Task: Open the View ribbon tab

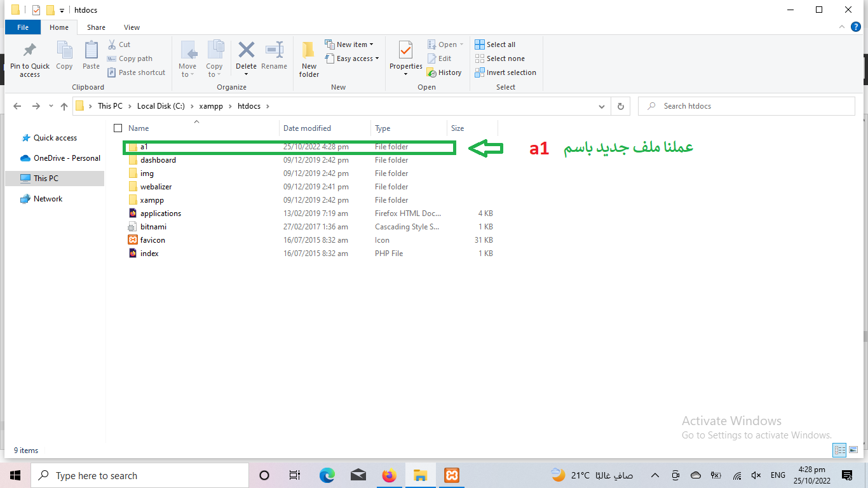Action: coord(132,27)
